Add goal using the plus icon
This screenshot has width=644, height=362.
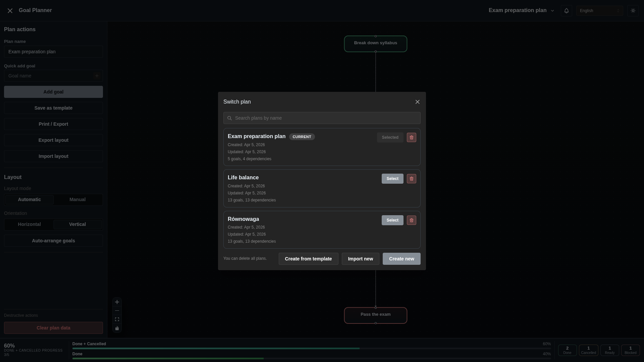click(97, 76)
